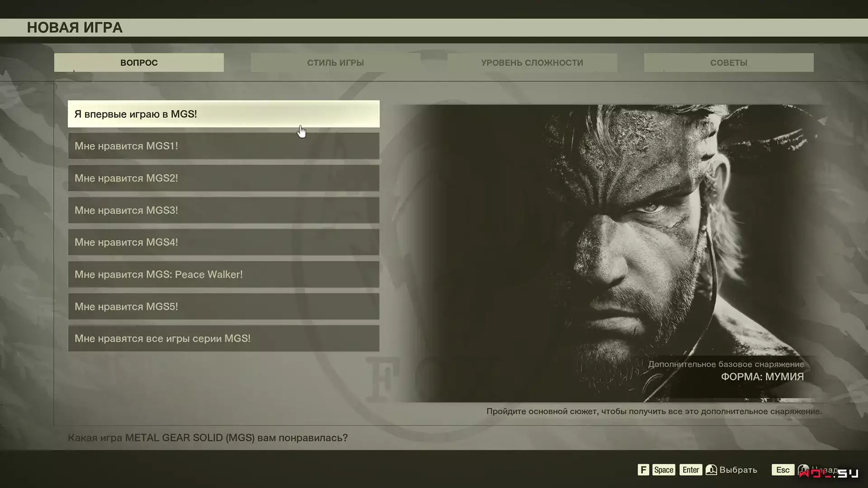The width and height of the screenshot is (868, 488).
Task: Click the right mouse button icon for Назад
Action: [803, 470]
